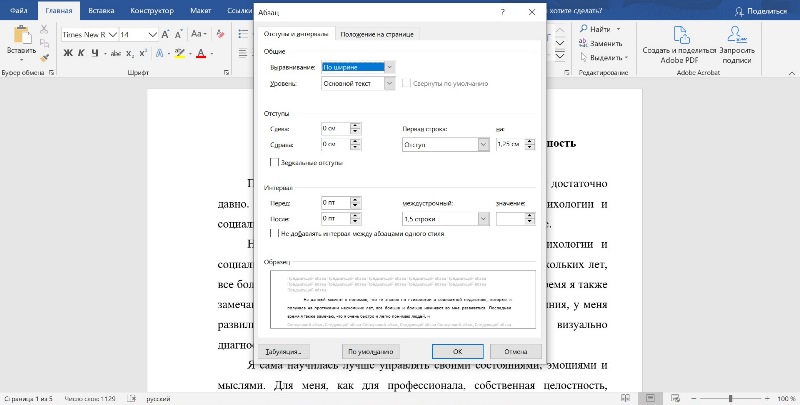800x405 pixels.
Task: Toggle italic formatting (К)
Action: pos(82,53)
